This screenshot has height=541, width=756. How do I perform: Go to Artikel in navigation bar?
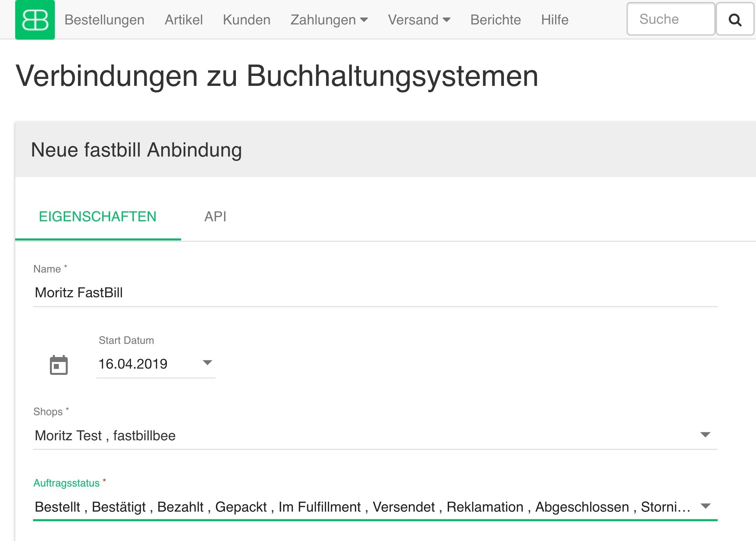[184, 20]
